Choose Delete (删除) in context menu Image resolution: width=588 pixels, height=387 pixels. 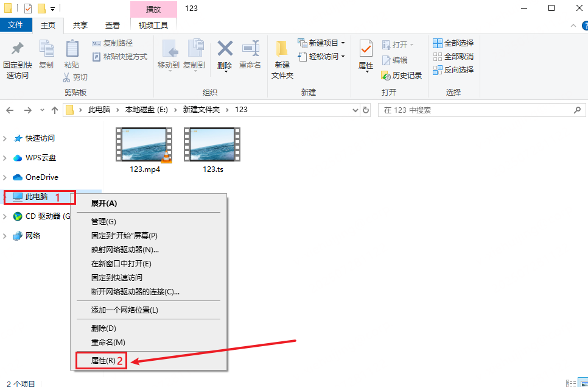click(149, 328)
